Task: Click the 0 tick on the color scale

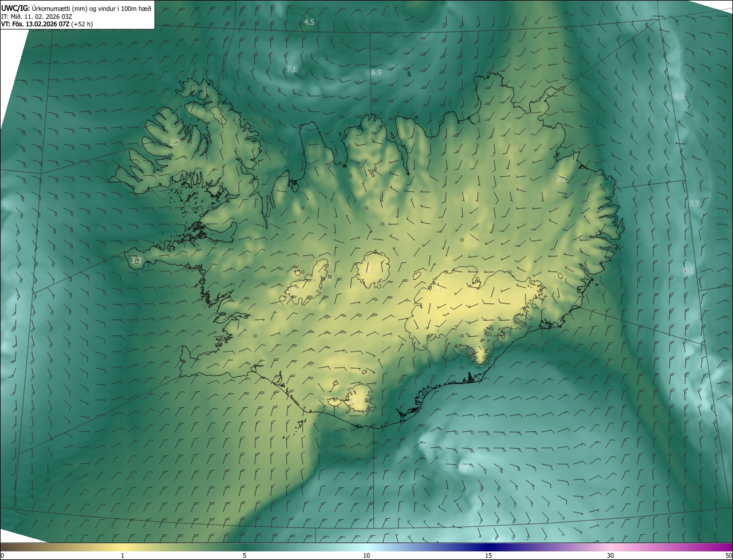Action: click(2, 555)
